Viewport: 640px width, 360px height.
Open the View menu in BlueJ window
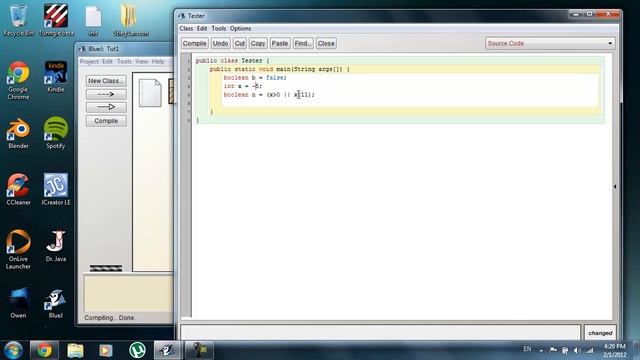tap(141, 62)
